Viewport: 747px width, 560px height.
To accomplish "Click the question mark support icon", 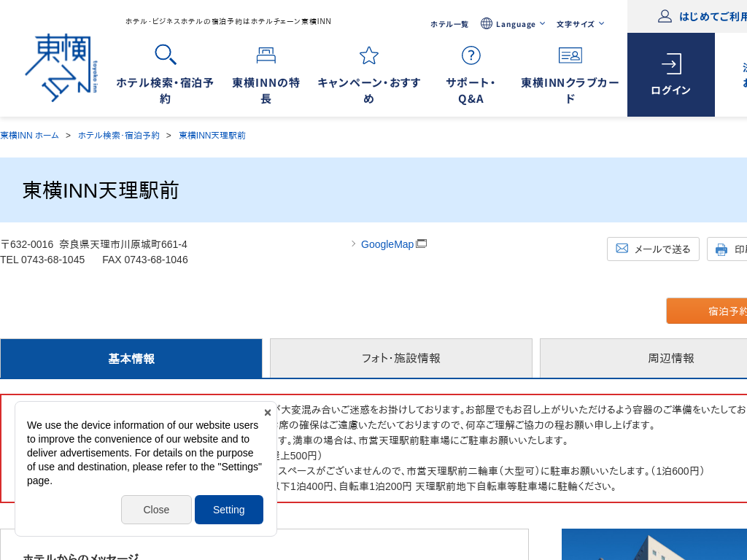I will coord(471,55).
